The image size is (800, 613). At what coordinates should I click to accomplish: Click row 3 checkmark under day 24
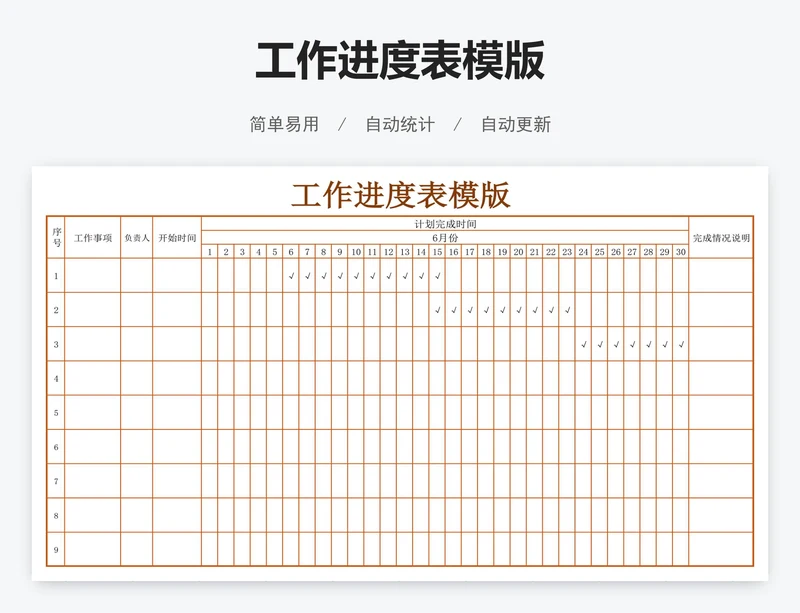[x=584, y=345]
